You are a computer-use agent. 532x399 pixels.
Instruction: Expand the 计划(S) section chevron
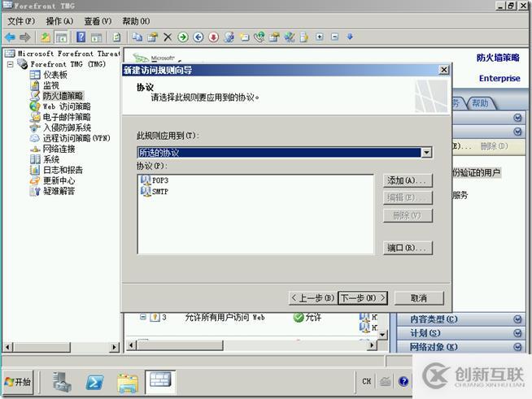click(x=517, y=333)
